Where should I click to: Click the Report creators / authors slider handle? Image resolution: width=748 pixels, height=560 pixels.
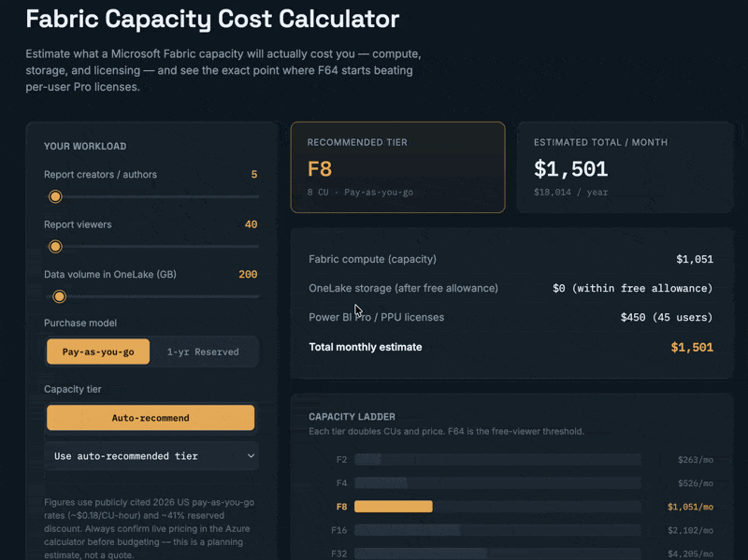(x=55, y=196)
